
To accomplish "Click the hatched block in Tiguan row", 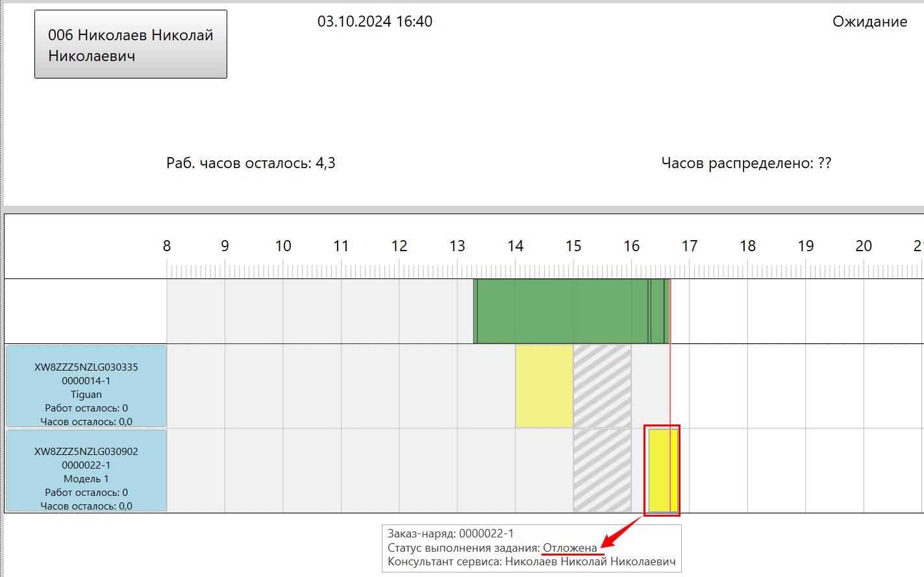I will point(602,386).
